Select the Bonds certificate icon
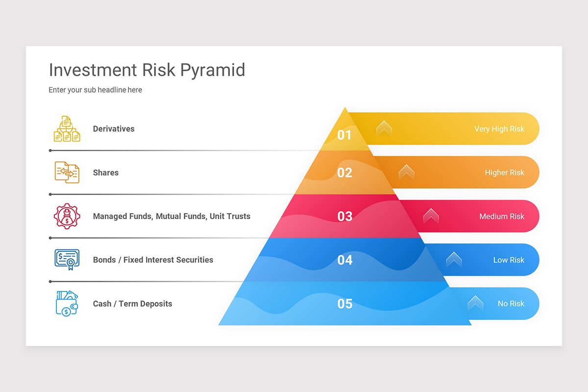This screenshot has width=588, height=392. pos(67,260)
